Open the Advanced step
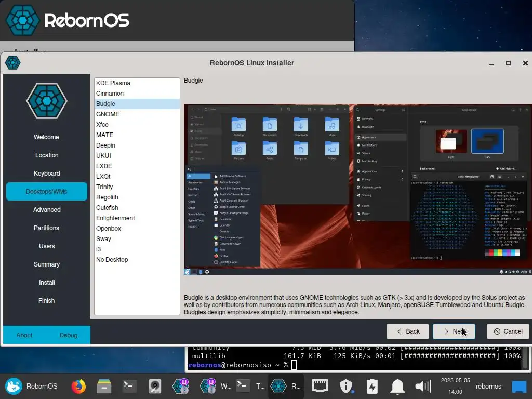532x399 pixels. point(46,210)
